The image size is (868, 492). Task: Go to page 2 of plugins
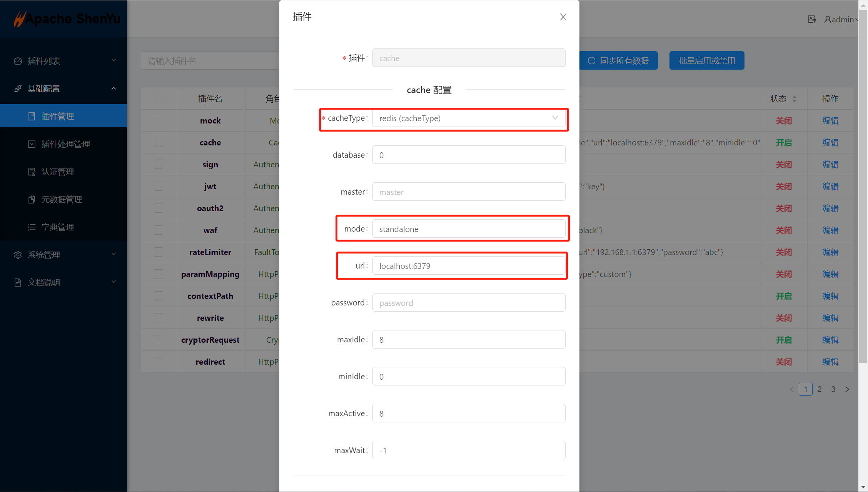pyautogui.click(x=820, y=389)
